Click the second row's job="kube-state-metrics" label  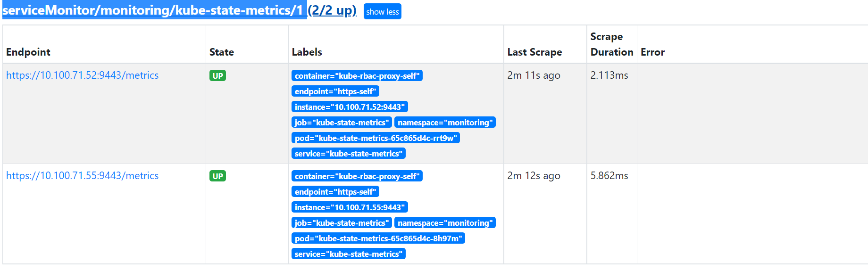pos(342,223)
